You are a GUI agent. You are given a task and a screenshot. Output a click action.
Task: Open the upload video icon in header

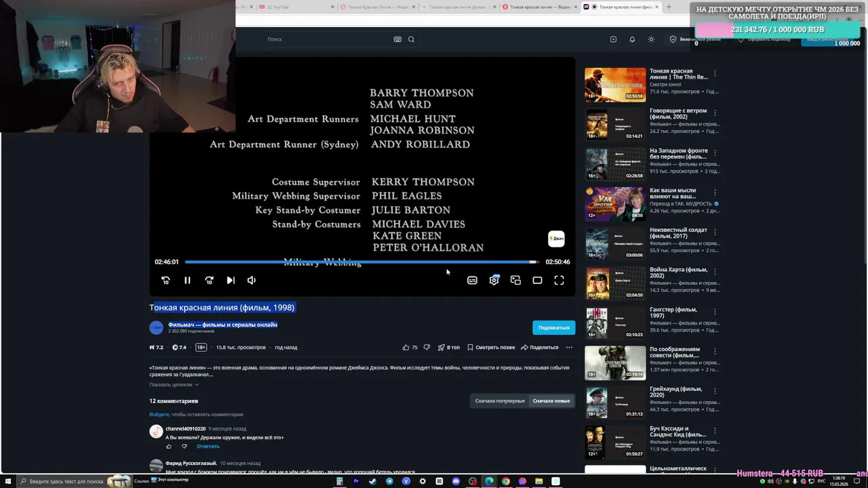[613, 39]
